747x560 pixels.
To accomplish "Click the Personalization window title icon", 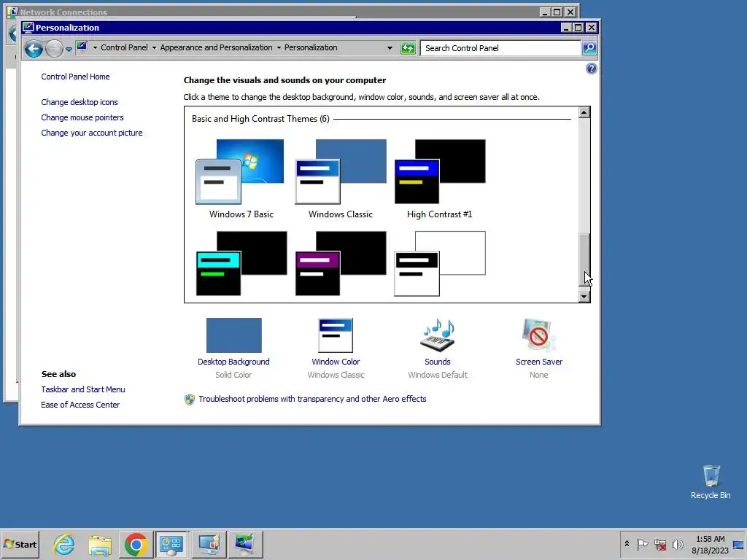I will point(28,27).
